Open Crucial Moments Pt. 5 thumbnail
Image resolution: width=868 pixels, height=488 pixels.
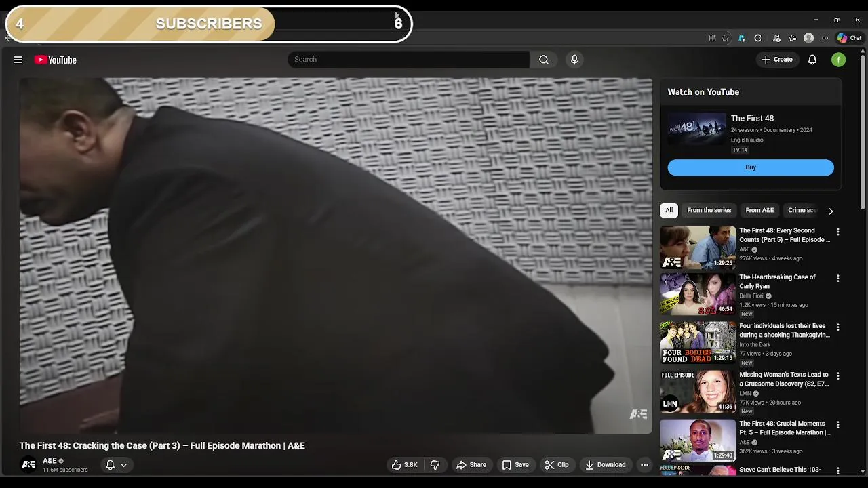[698, 441]
